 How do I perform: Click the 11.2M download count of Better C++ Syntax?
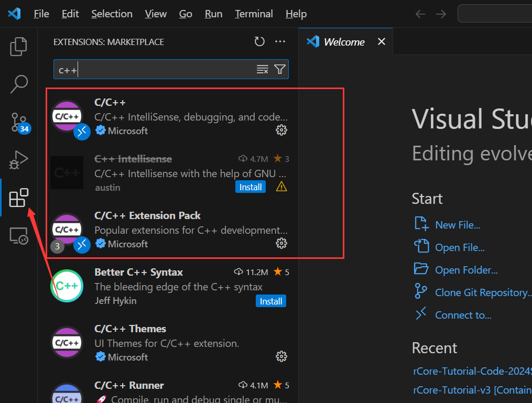pos(251,272)
